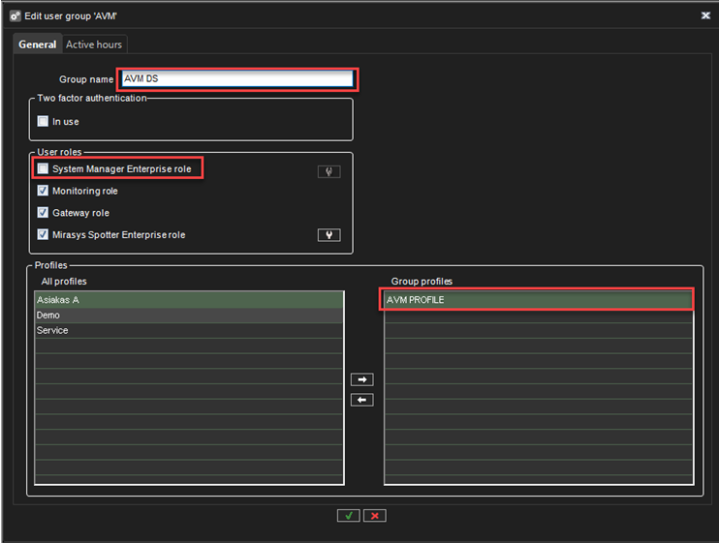This screenshot has height=543, width=720.
Task: Select Asiakas A in All profiles
Action: pyautogui.click(x=189, y=300)
